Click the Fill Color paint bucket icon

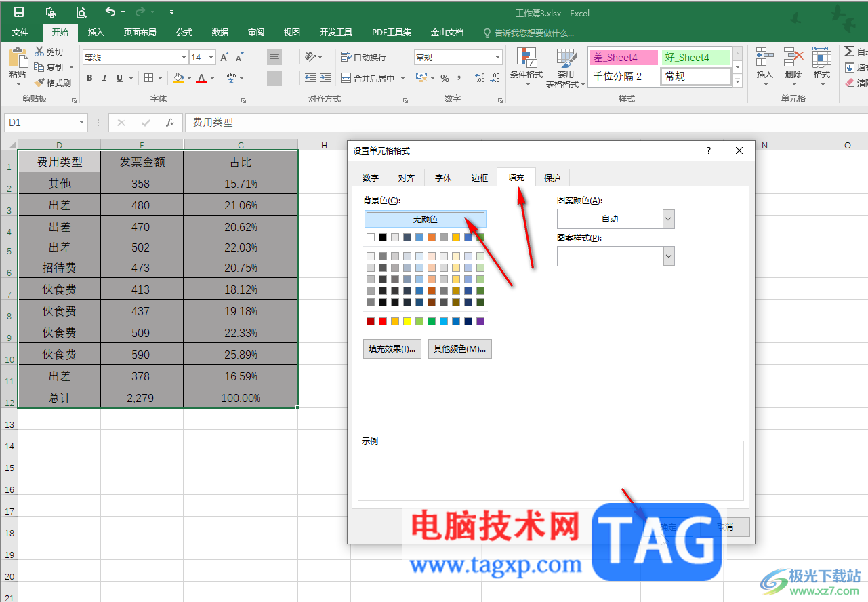tap(178, 78)
